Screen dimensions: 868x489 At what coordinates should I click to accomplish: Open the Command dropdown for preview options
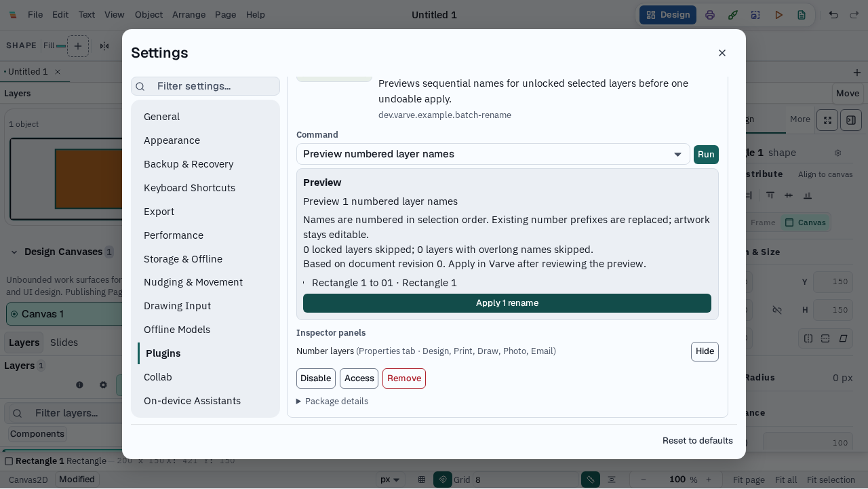tap(493, 154)
